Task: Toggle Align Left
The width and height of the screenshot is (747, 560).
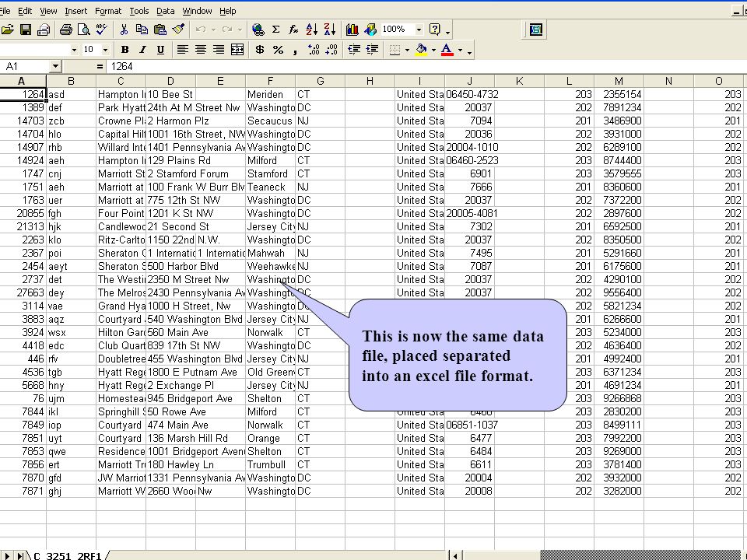Action: coord(182,50)
